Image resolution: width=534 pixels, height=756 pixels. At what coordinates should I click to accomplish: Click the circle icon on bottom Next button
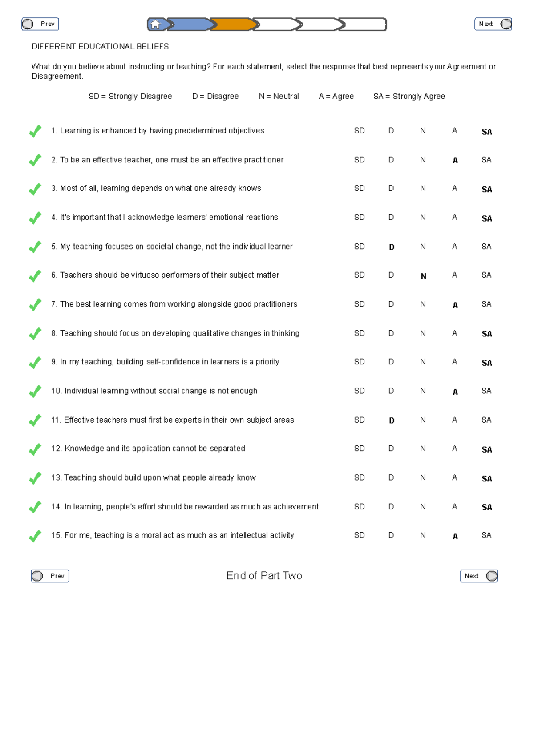(492, 576)
